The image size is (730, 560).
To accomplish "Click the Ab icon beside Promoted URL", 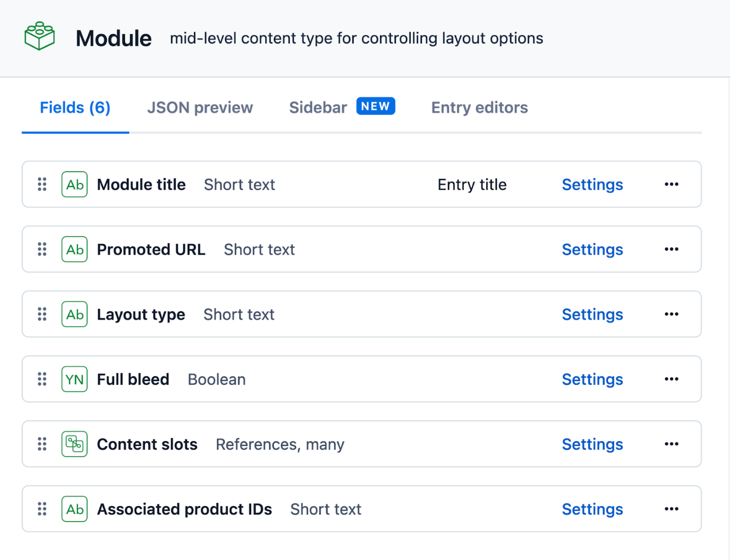I will pos(75,249).
